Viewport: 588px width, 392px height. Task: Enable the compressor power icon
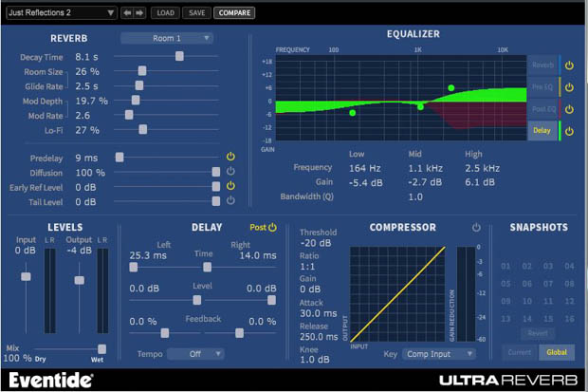tap(477, 228)
